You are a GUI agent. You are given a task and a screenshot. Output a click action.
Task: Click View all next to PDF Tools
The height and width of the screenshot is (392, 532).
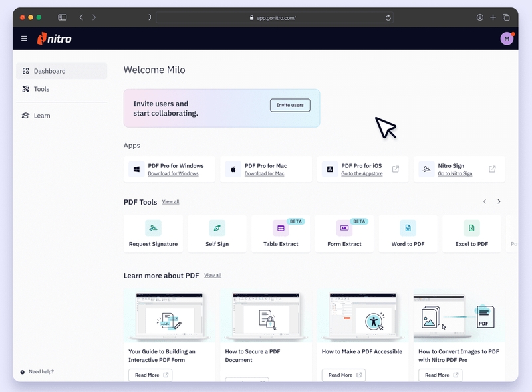170,202
